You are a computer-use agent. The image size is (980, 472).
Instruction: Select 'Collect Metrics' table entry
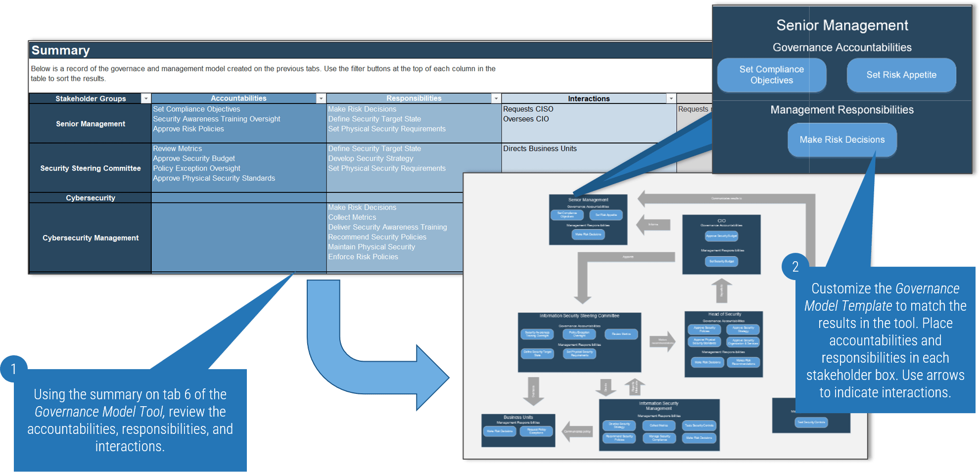coord(352,217)
